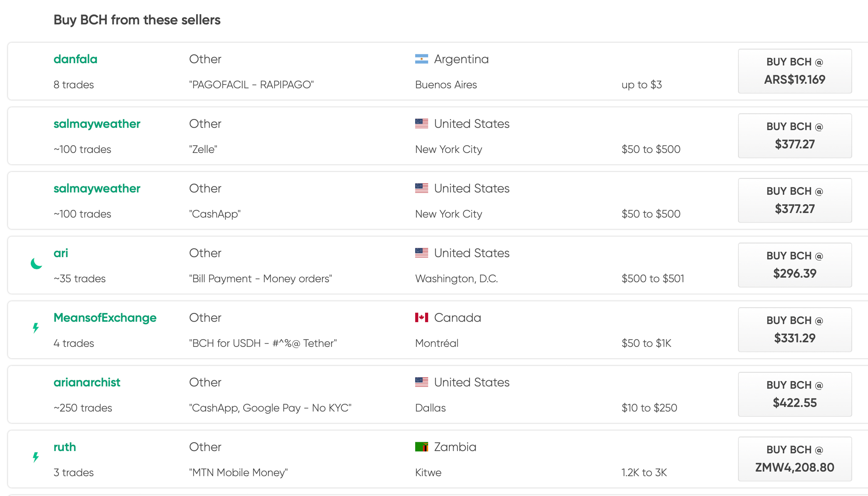Buy BCH at ARS$19.169 from danfala
The height and width of the screenshot is (496, 868).
pos(795,71)
